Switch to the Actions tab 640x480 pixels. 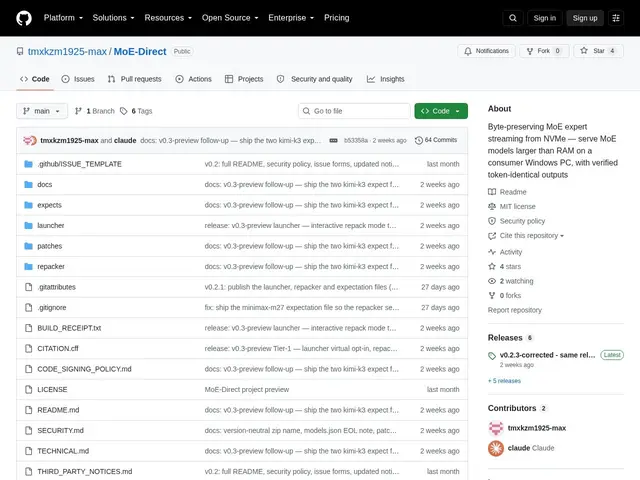tap(193, 79)
